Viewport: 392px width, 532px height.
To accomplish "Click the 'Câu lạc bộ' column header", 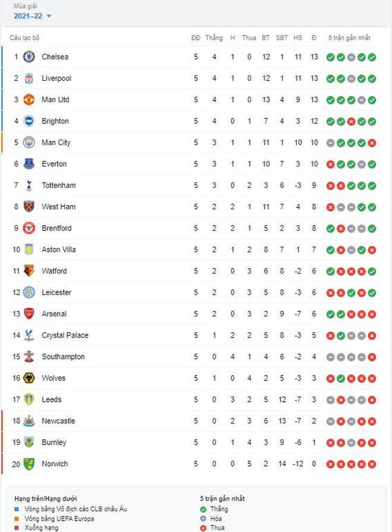I will click(x=24, y=38).
